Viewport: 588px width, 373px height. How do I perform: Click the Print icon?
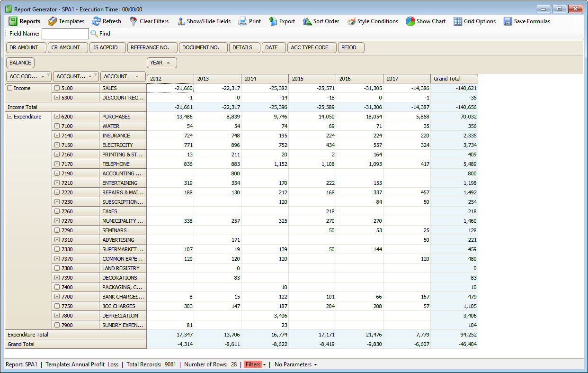click(250, 21)
